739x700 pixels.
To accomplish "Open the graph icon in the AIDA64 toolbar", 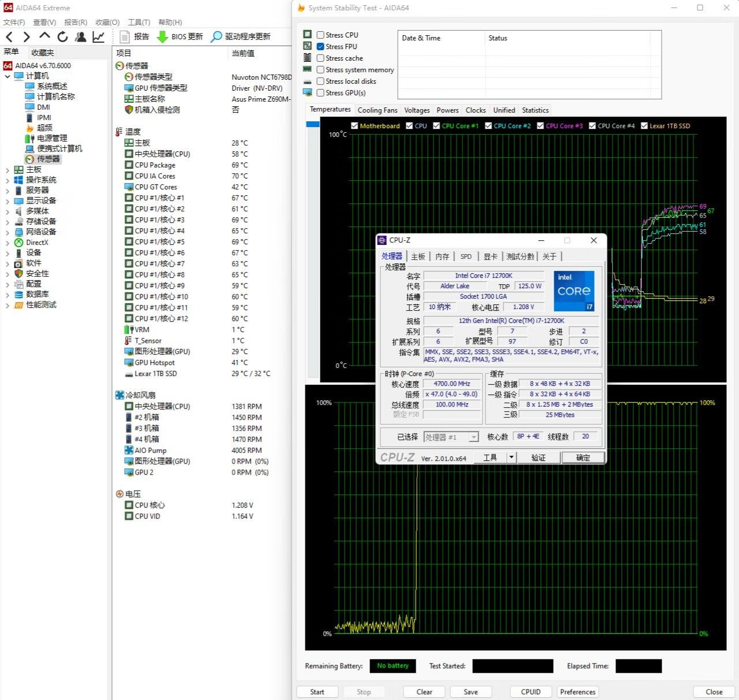I will (x=99, y=36).
